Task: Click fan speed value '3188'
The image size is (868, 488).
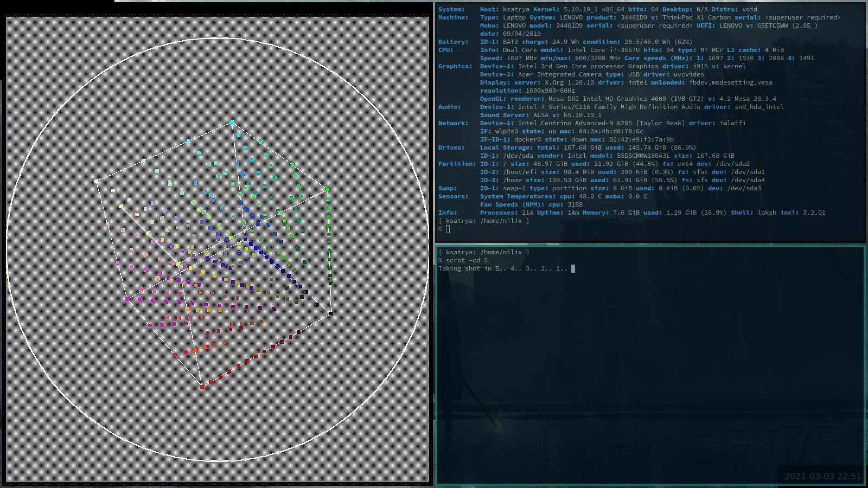Action: 575,204
